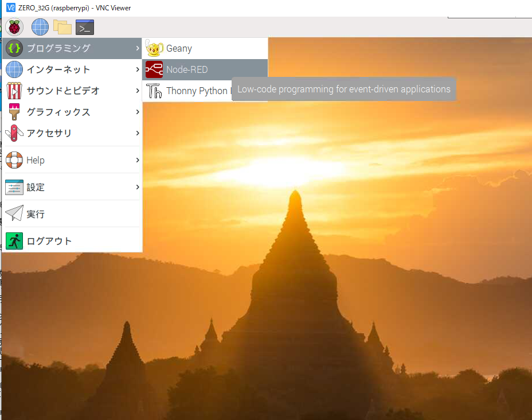This screenshot has height=420, width=532.
Task: Open the Raspberry Pi menu icon
Action: pos(14,27)
